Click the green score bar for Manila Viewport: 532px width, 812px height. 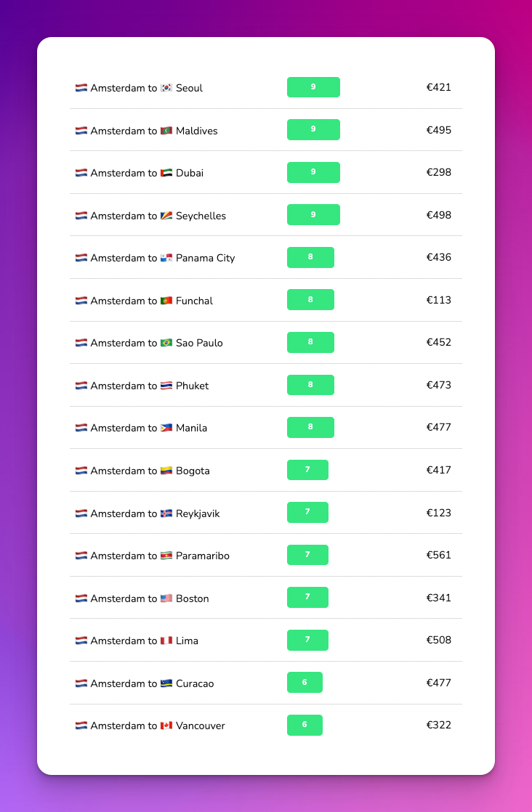tap(310, 428)
